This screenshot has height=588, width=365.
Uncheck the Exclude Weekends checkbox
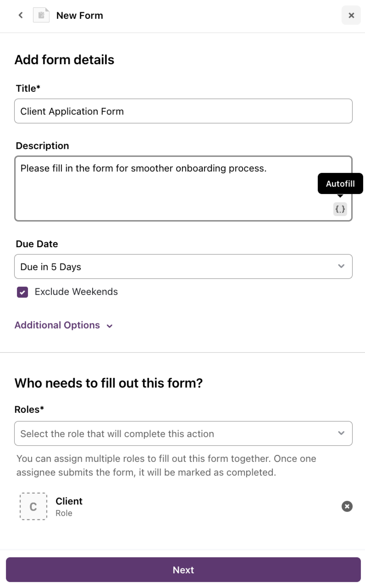click(22, 292)
